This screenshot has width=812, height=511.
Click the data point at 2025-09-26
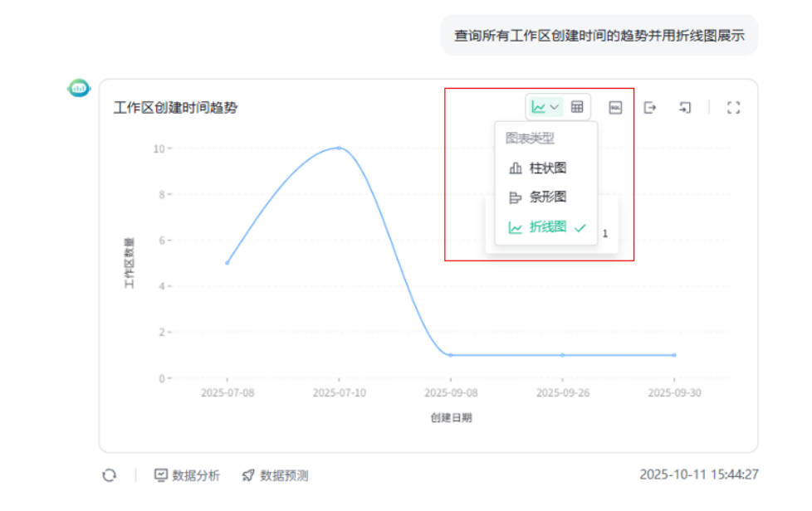[562, 355]
